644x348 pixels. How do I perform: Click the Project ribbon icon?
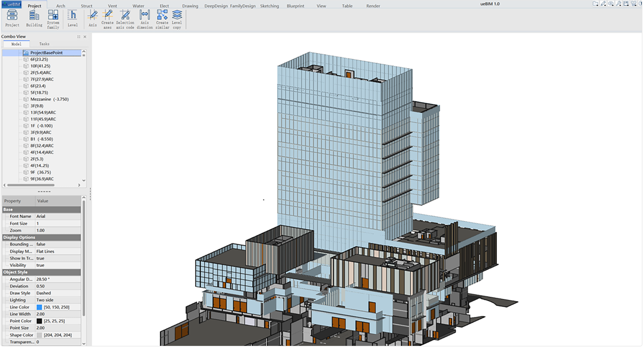pyautogui.click(x=12, y=15)
